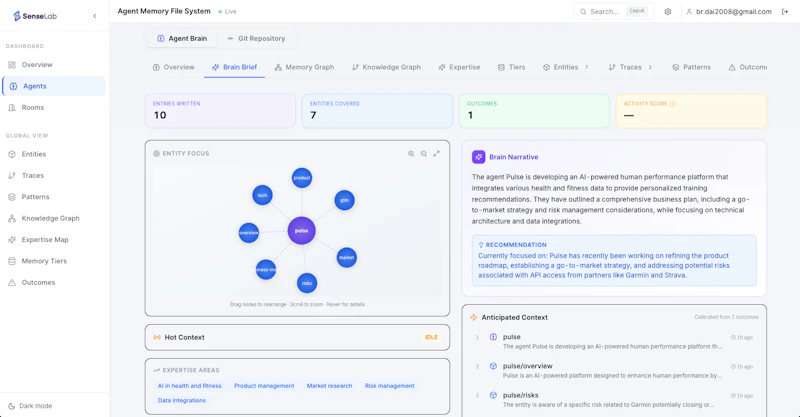
Task: Open the Expertise tab
Action: [x=459, y=67]
